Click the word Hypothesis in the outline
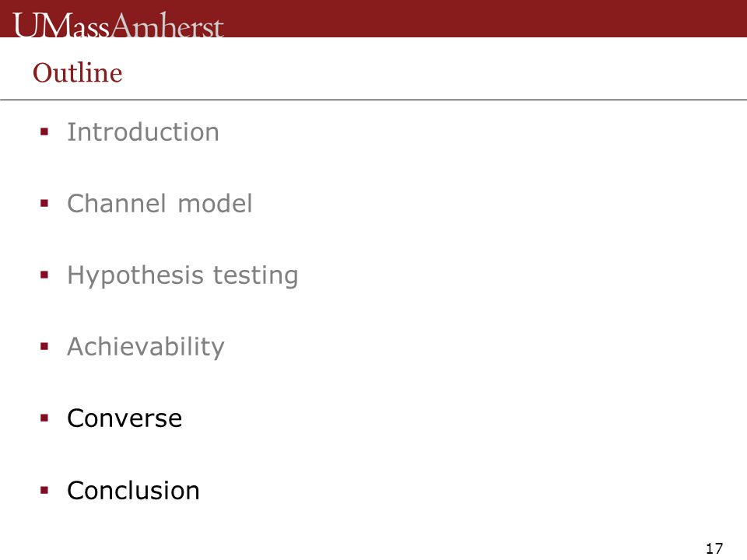 (135, 276)
